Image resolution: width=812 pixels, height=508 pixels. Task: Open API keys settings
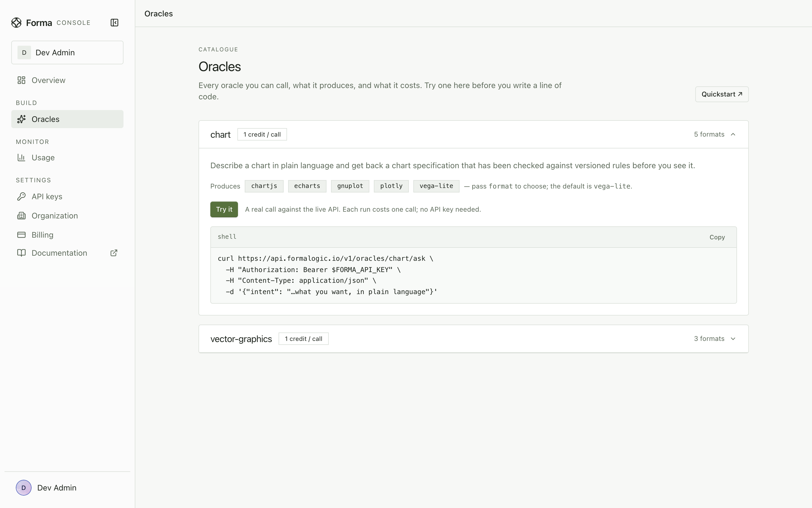pyautogui.click(x=67, y=196)
